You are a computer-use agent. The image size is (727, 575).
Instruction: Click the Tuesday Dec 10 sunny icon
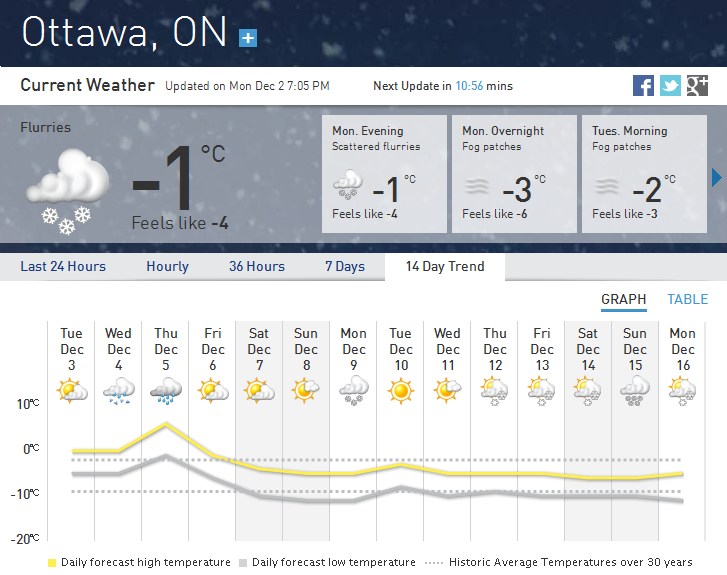[x=401, y=390]
